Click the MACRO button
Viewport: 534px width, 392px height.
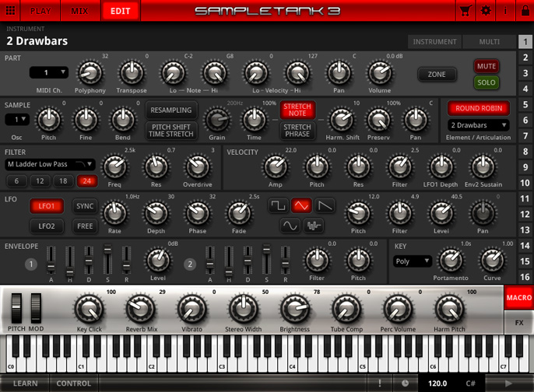pos(518,297)
